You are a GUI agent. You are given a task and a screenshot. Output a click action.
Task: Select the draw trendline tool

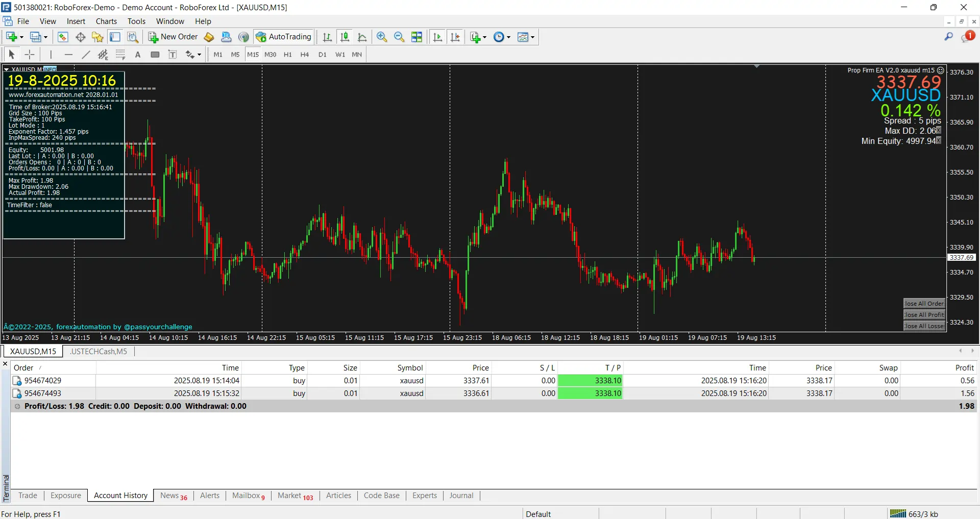point(86,55)
